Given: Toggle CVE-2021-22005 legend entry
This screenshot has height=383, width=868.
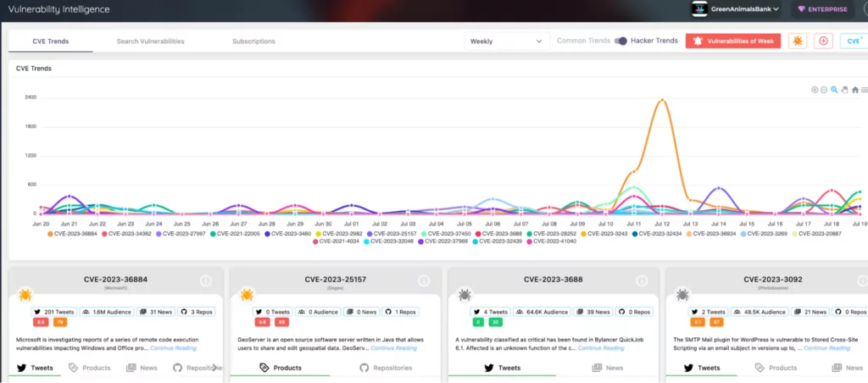Looking at the screenshot, I should tap(235, 234).
